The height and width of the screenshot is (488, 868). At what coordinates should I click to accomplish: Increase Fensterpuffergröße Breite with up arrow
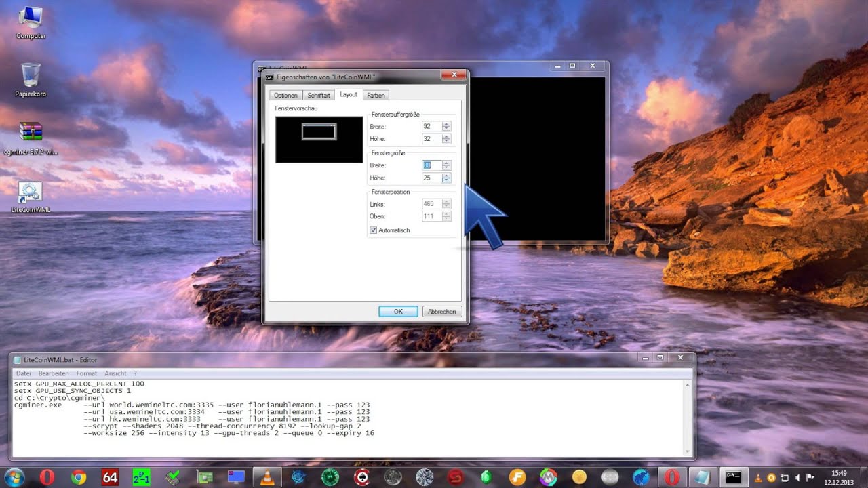[x=446, y=124]
